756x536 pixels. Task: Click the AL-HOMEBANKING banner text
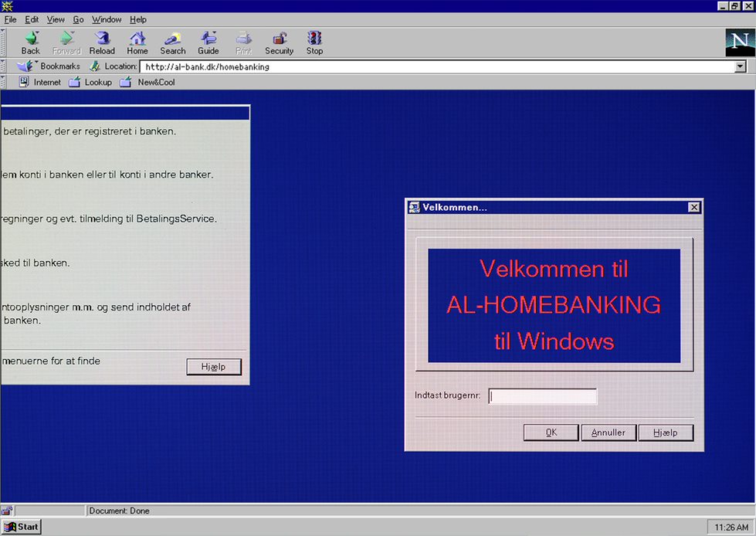tap(554, 304)
